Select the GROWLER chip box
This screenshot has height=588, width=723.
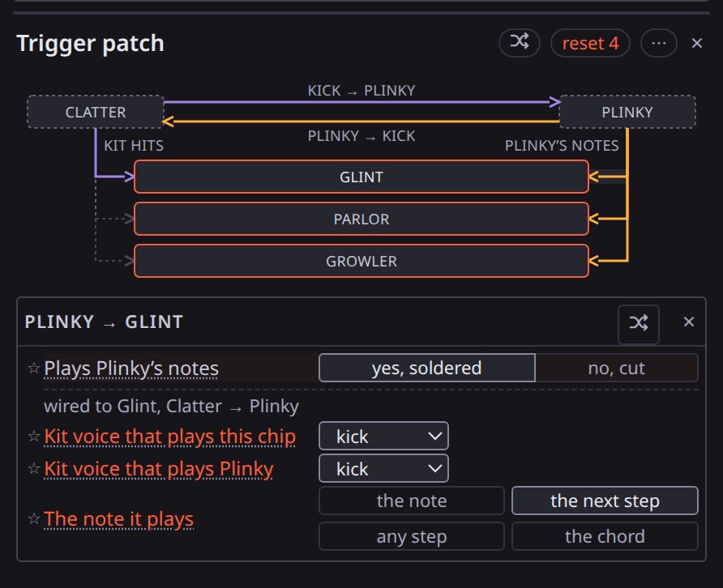(x=361, y=262)
